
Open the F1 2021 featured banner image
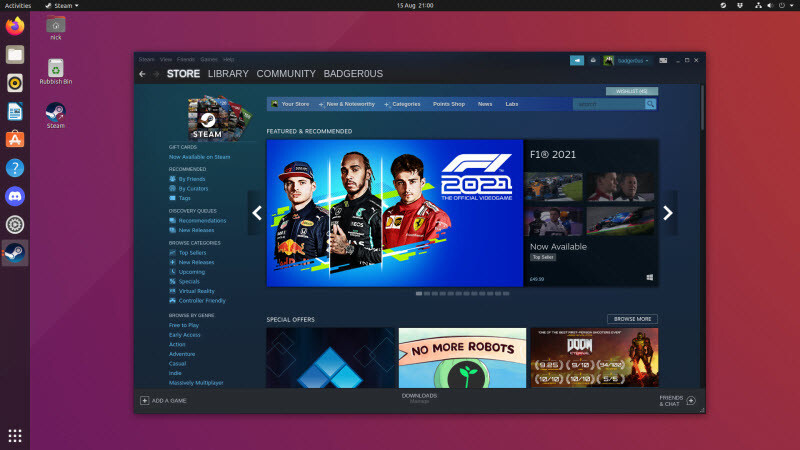(x=394, y=213)
